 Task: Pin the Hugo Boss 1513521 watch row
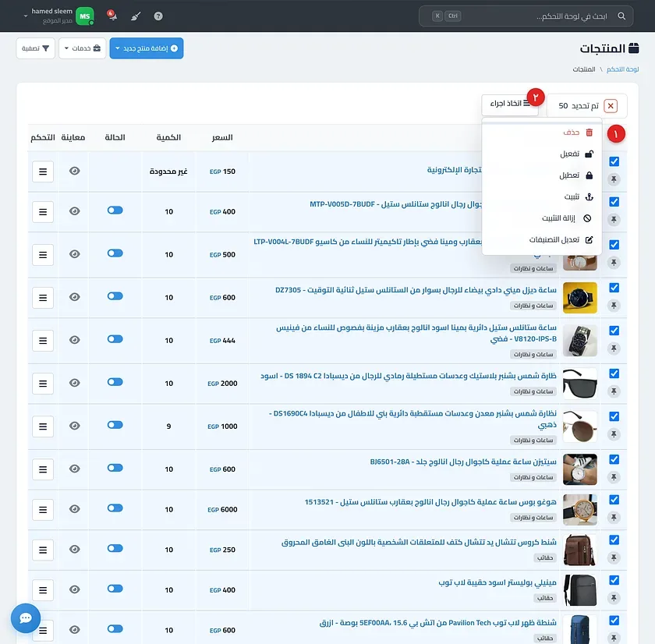614,518
